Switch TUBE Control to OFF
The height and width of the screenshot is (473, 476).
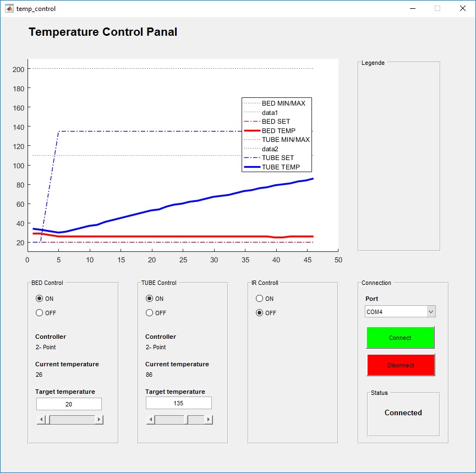coord(149,313)
